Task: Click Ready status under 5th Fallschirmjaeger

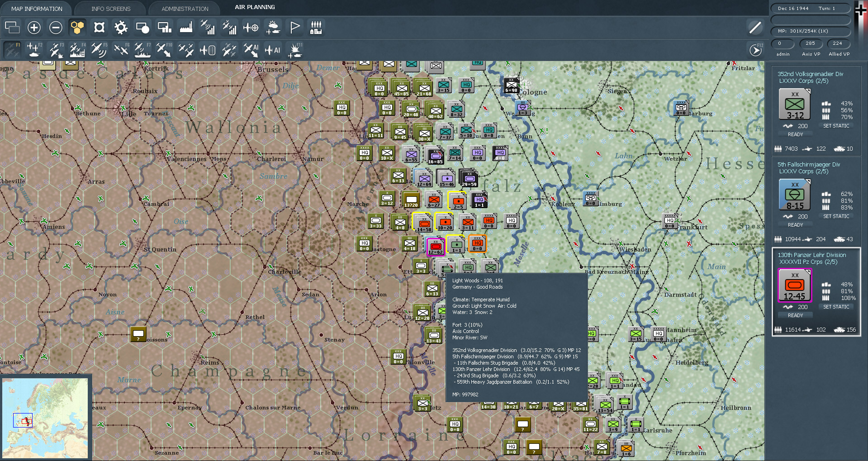Action: coord(795,225)
